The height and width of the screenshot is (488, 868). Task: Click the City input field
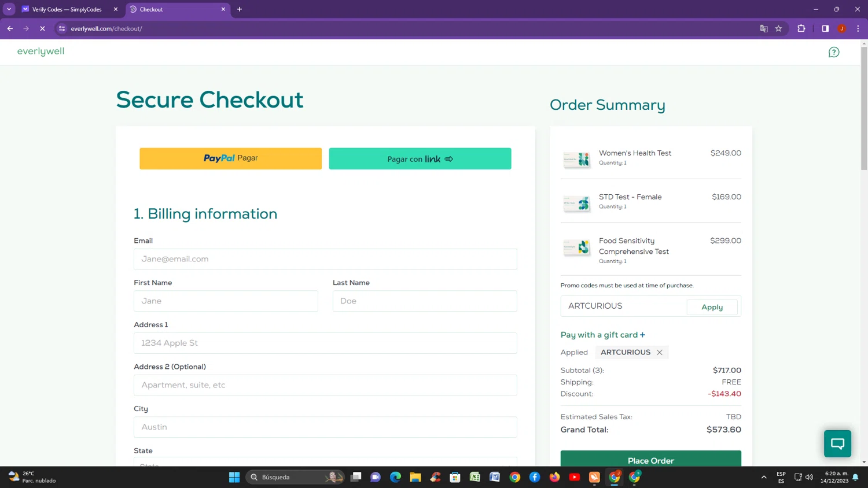[x=325, y=427]
